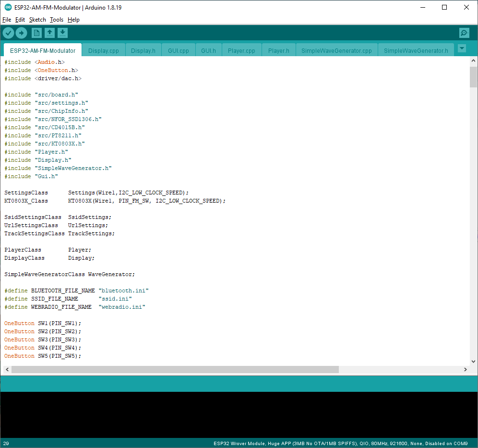Create a new sketch with New icon
This screenshot has height=448, width=478.
36,33
